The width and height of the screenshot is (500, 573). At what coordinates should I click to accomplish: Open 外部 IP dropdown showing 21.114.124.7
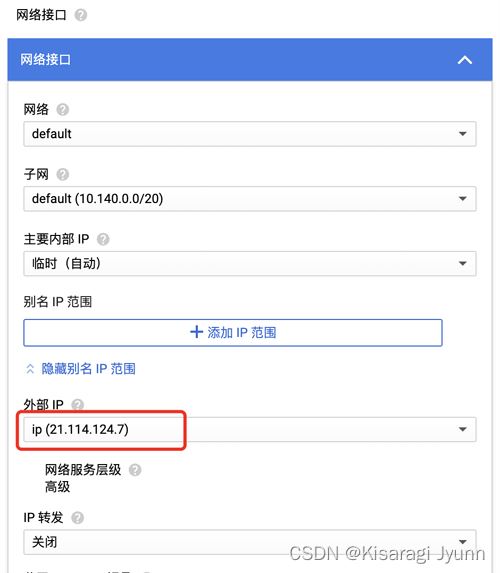click(x=250, y=429)
